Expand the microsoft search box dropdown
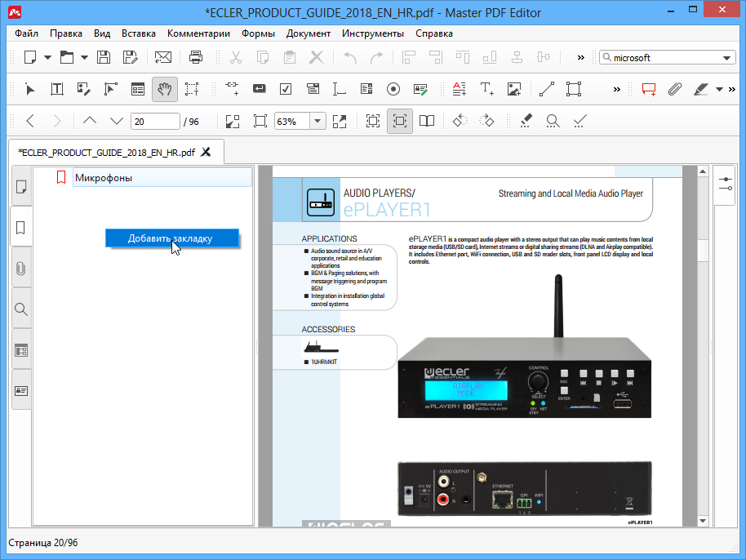This screenshot has width=746, height=560. [727, 58]
